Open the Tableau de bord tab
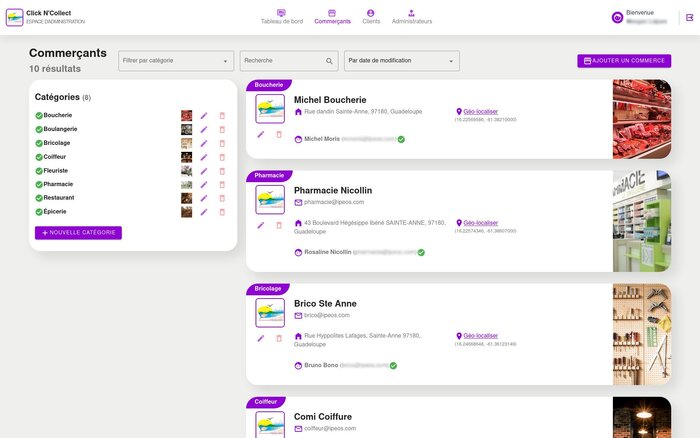The image size is (700, 438). (x=280, y=17)
